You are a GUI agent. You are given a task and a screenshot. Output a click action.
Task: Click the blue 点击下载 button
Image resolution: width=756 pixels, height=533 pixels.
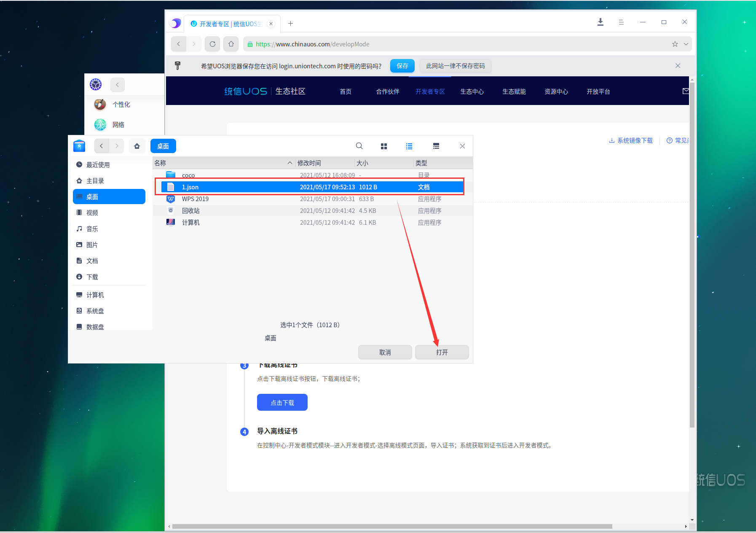click(x=282, y=402)
